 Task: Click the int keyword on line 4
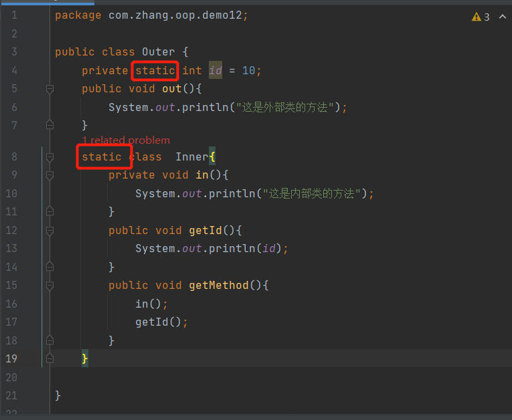coord(191,70)
